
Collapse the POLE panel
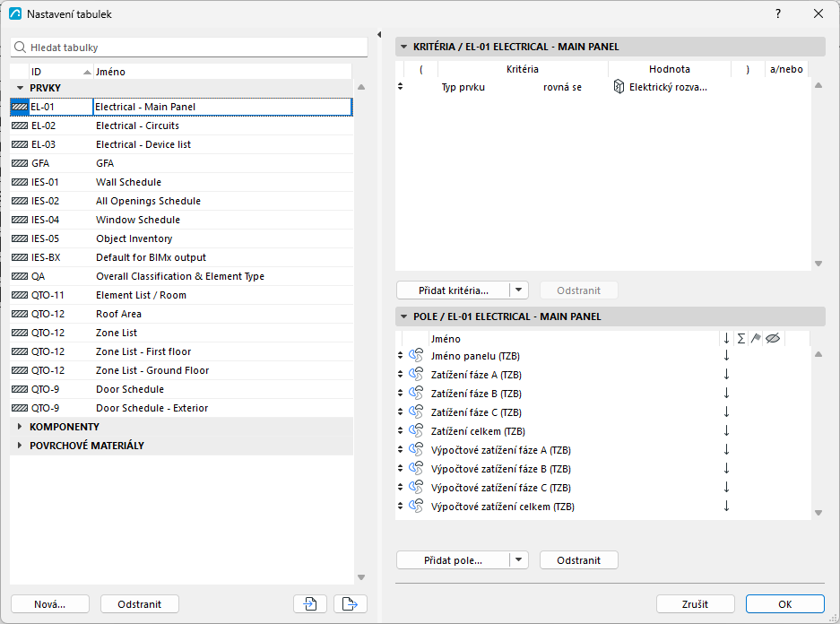click(x=404, y=316)
